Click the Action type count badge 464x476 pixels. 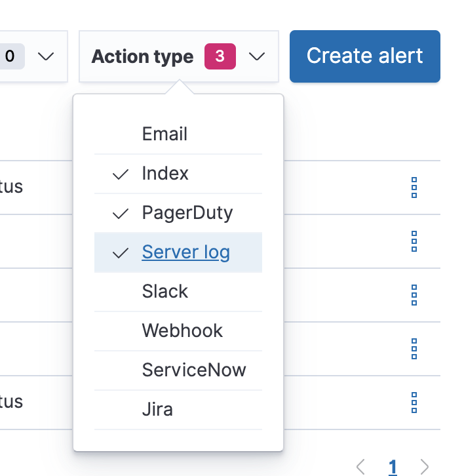[x=220, y=56]
